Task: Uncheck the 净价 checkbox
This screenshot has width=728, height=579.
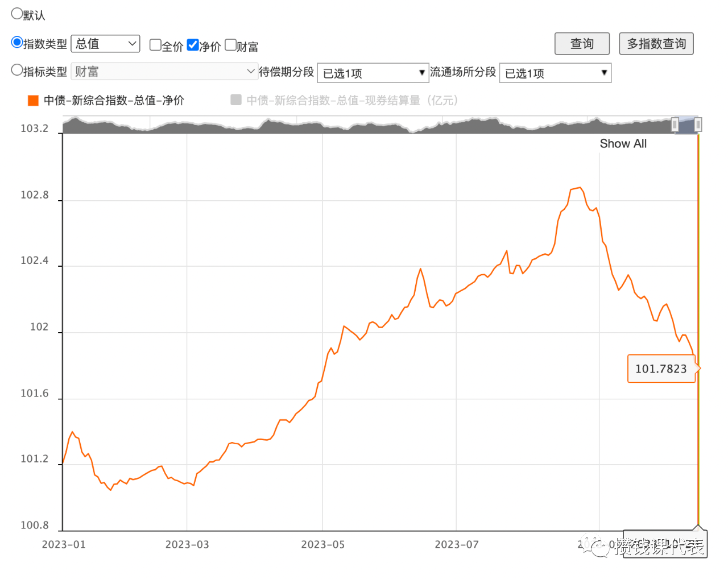Action: [193, 45]
